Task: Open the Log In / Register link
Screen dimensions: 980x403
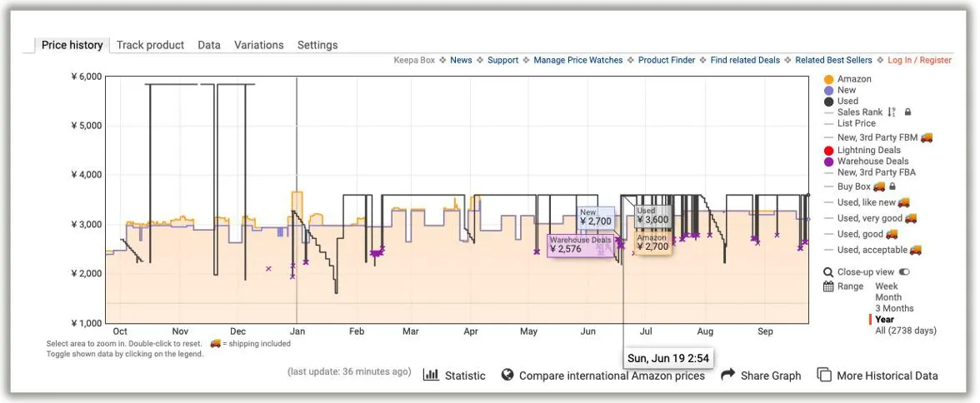Action: [x=919, y=60]
